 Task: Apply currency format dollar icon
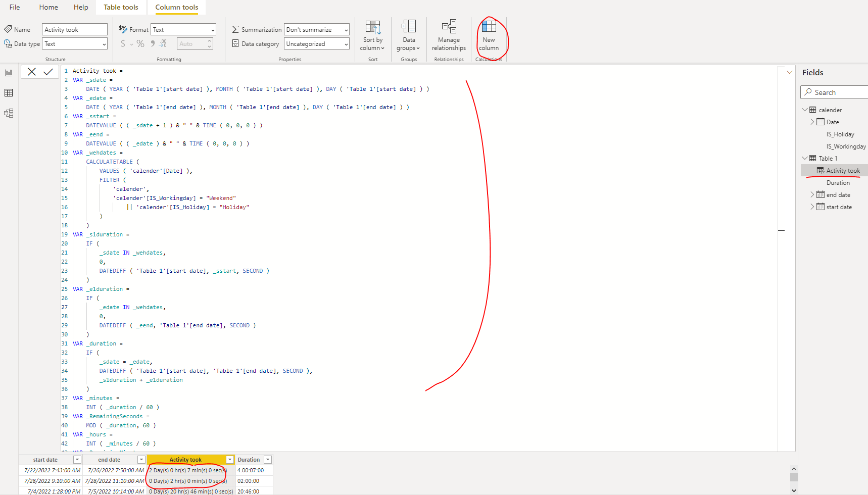[x=123, y=44]
